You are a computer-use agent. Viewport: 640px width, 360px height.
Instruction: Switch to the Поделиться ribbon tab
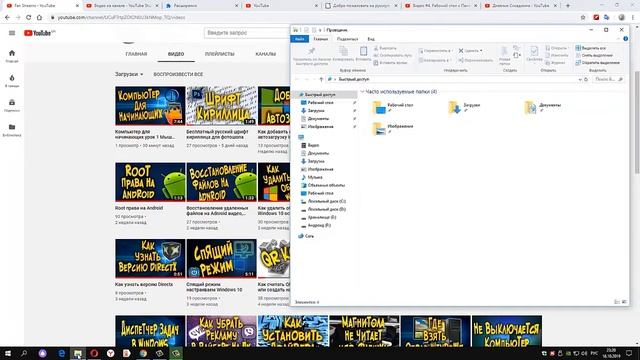(347, 39)
